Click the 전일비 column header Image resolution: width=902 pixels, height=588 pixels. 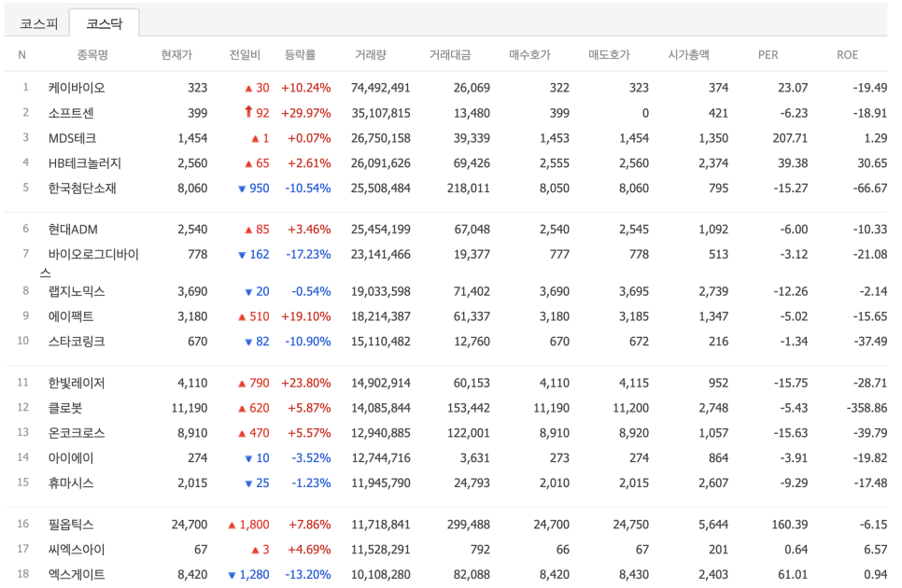click(x=245, y=55)
